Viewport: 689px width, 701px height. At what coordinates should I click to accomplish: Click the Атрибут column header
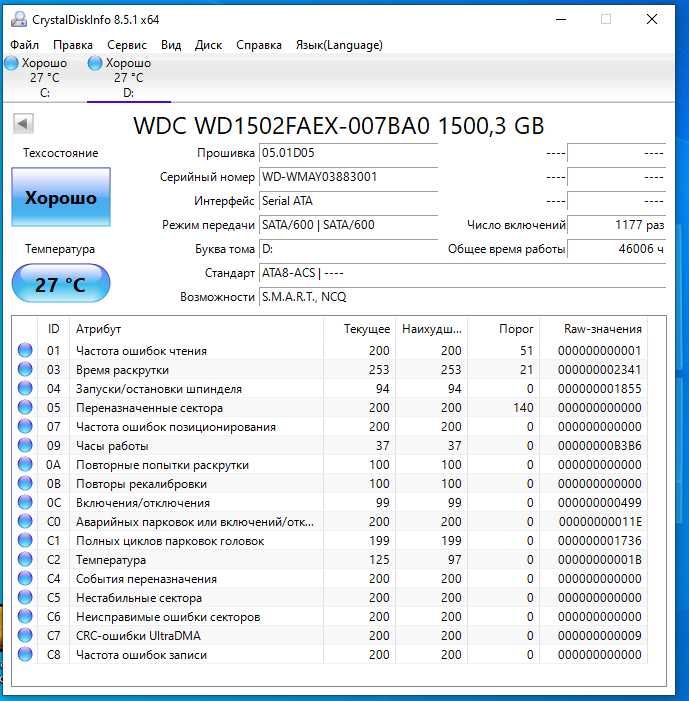coord(196,329)
